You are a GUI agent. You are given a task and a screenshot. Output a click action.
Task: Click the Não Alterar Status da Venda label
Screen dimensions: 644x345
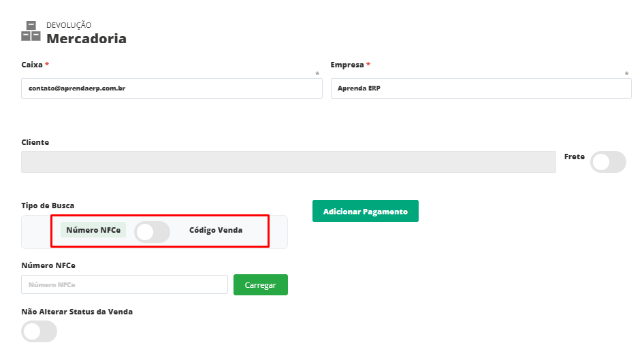[x=77, y=312]
